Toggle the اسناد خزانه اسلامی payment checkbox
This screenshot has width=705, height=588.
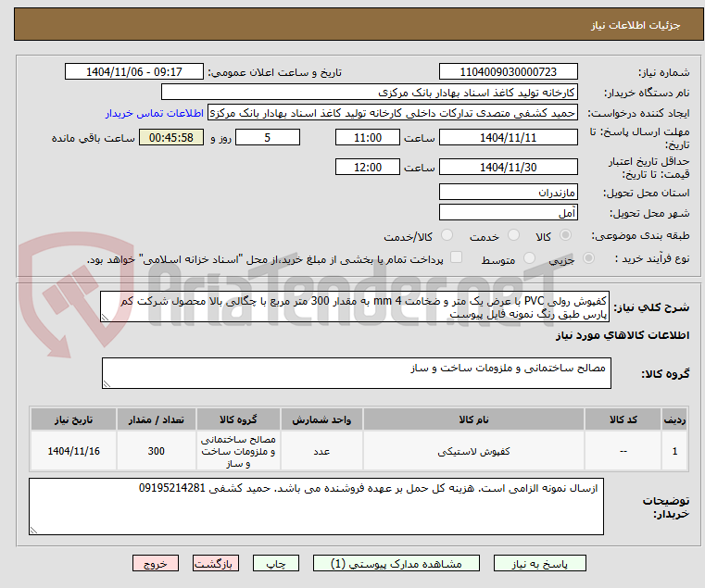pyautogui.click(x=456, y=257)
